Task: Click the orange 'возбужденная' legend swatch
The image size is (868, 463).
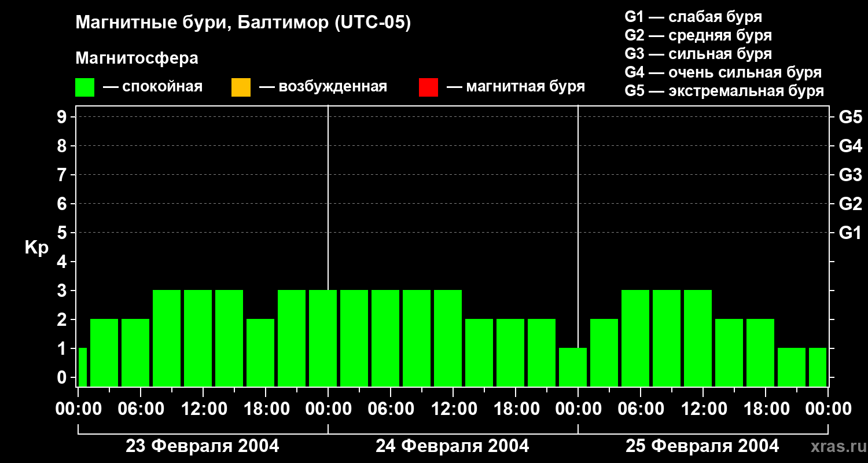Action: (x=241, y=87)
